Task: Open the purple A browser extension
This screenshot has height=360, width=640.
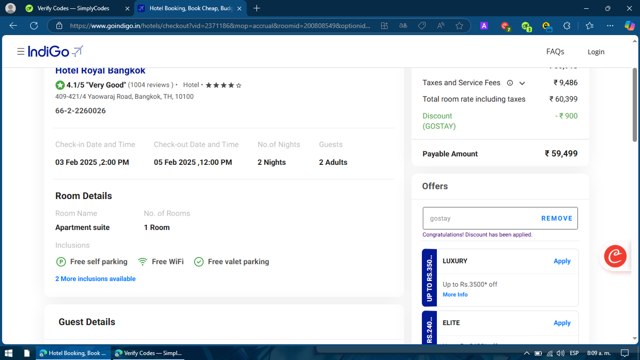Action: click(x=484, y=26)
